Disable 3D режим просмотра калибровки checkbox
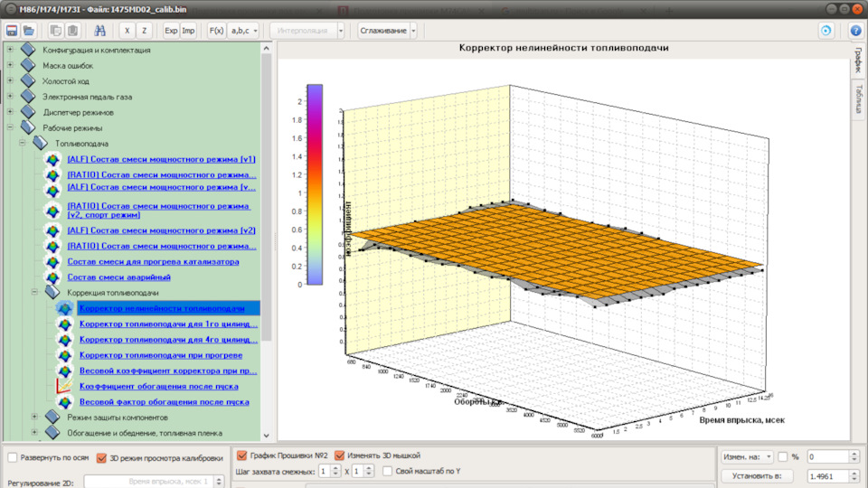Viewport: 868px width, 488px height. (x=101, y=457)
